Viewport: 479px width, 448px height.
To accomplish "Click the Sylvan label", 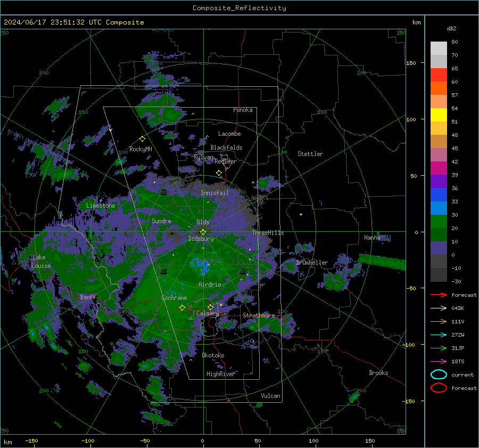I will coord(203,157).
